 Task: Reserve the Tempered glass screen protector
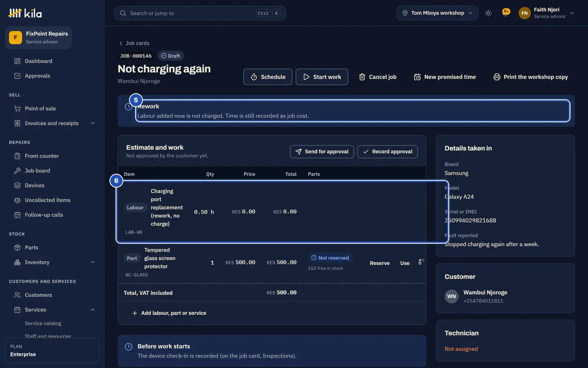coord(380,263)
